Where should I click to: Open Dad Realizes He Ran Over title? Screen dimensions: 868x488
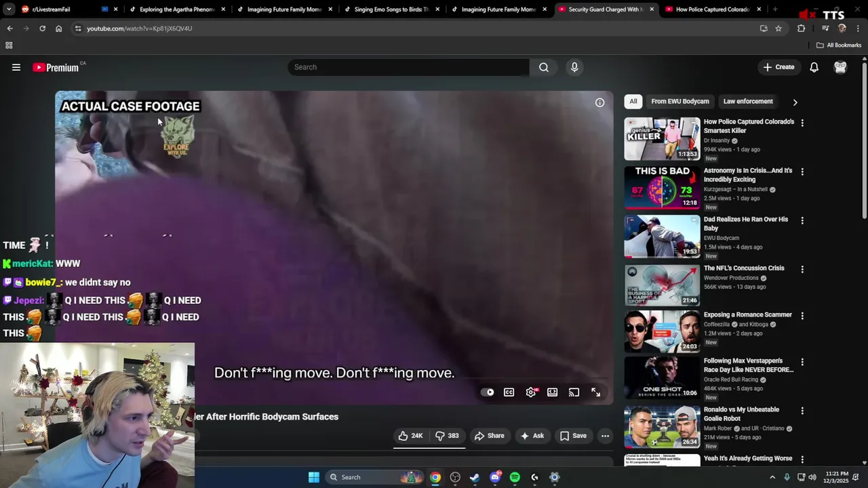746,224
